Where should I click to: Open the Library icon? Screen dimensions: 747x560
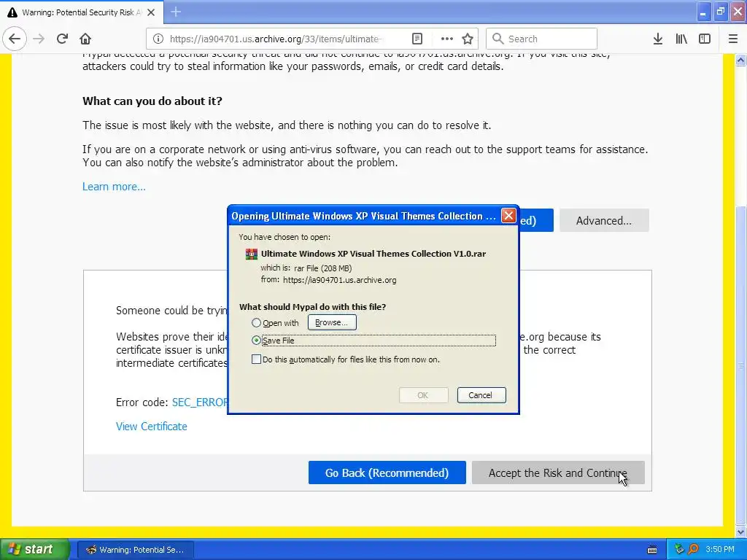pos(681,39)
